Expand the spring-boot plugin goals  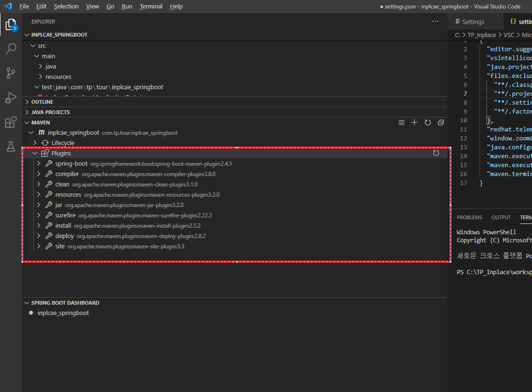39,163
